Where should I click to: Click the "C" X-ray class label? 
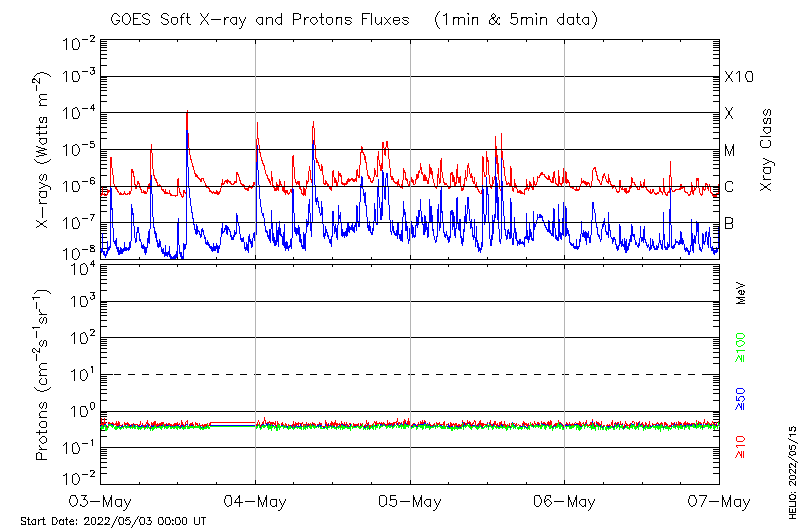click(729, 187)
